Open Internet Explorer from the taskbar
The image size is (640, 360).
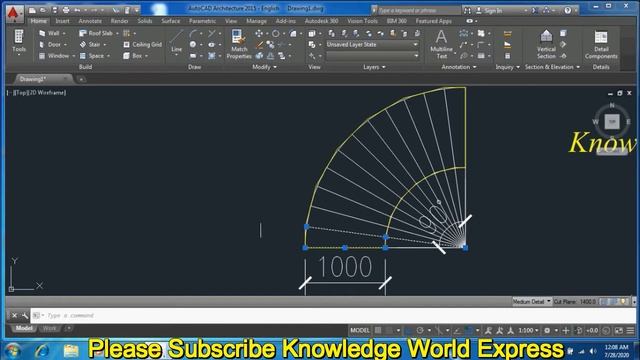pos(42,351)
